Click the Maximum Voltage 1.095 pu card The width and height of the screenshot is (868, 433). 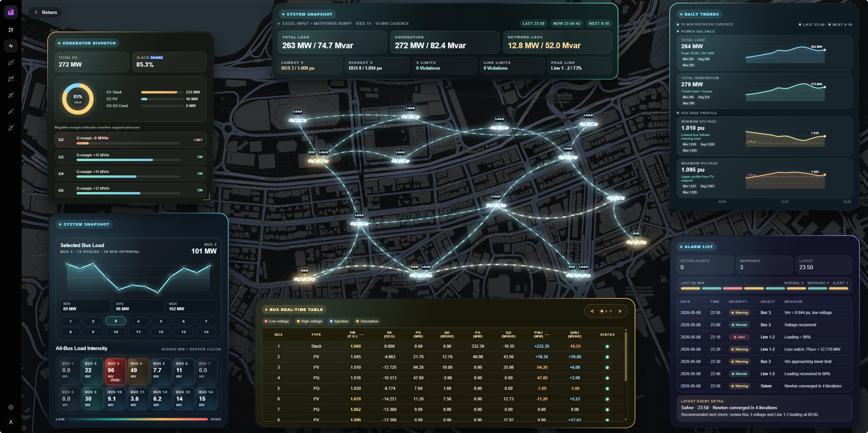[x=764, y=178]
